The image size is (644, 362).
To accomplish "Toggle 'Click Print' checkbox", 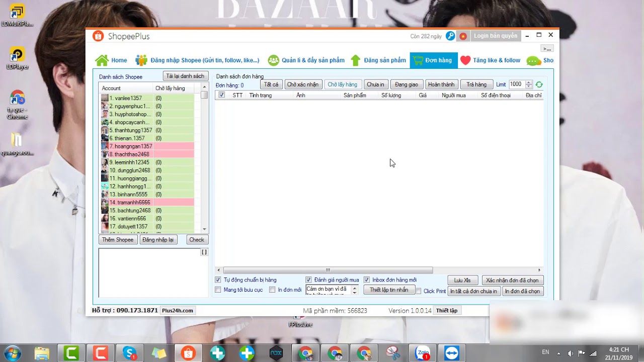I will tap(419, 291).
